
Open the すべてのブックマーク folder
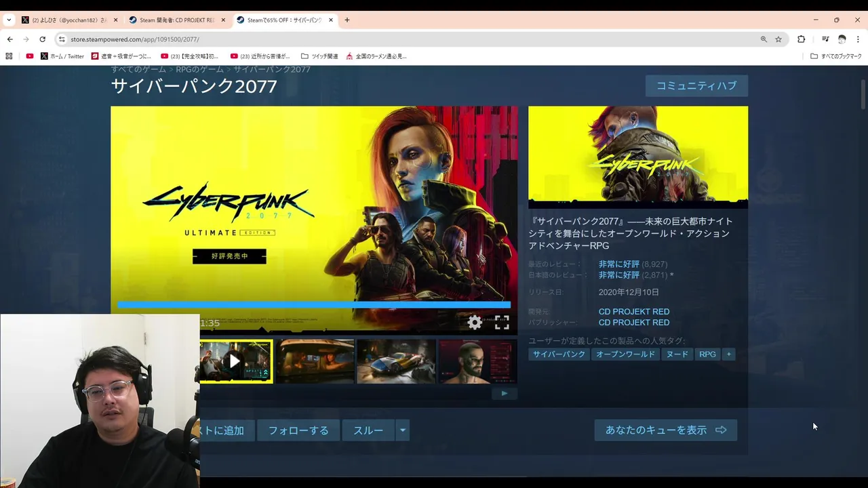836,56
